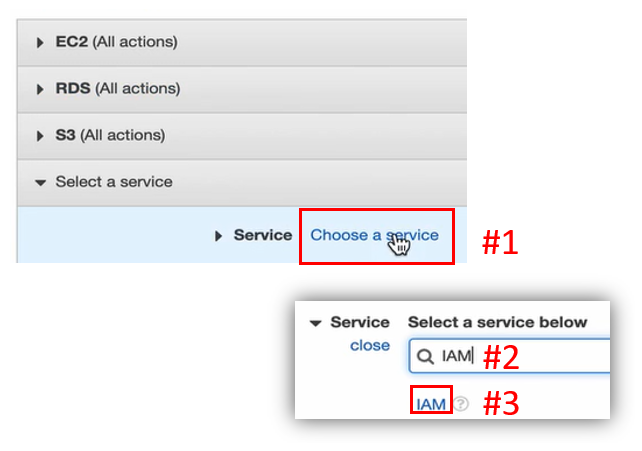
Task: Open the Choose a service link
Action: 374,235
